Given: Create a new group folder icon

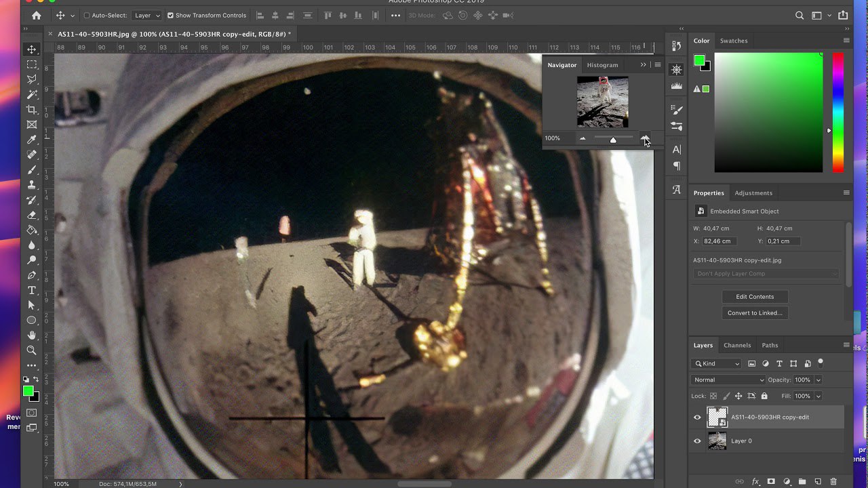Looking at the screenshot, I should (802, 481).
